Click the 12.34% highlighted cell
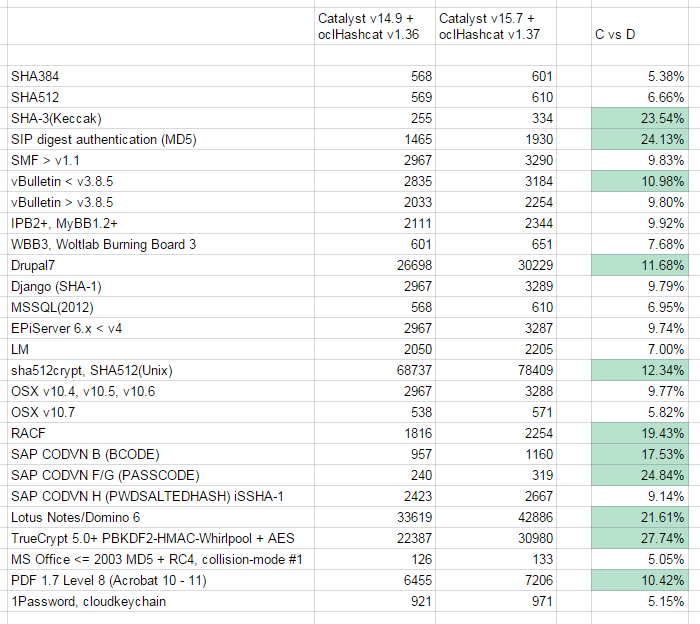 click(640, 370)
